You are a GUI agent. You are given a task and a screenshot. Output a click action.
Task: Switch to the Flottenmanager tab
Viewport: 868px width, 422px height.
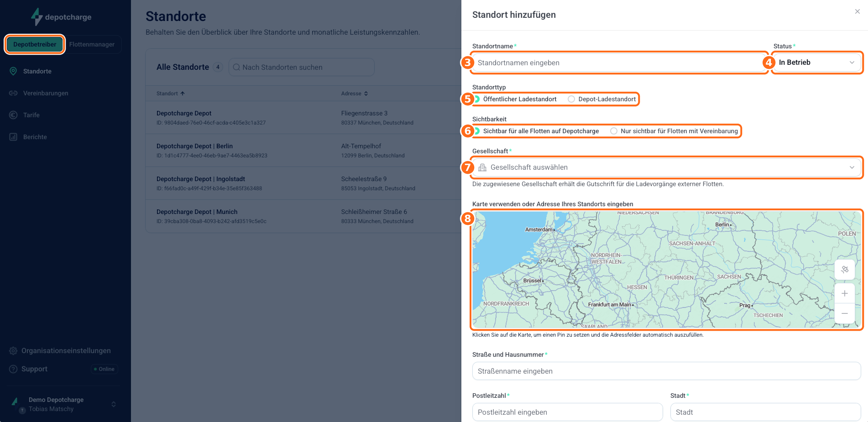(x=92, y=44)
